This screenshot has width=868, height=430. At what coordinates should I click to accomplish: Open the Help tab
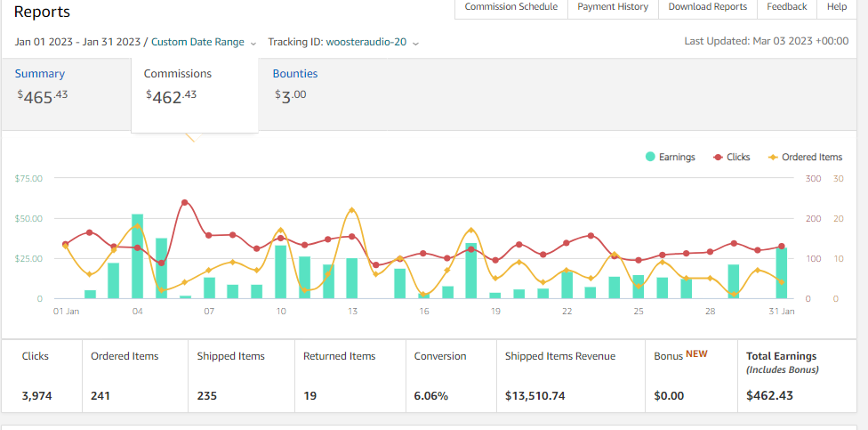click(x=837, y=7)
